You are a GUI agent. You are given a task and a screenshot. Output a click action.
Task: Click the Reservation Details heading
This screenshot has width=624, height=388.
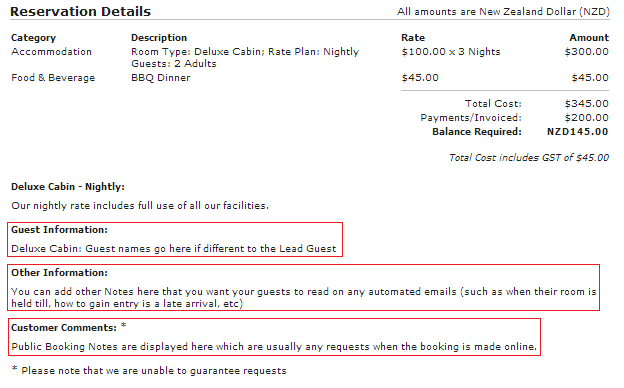(80, 12)
